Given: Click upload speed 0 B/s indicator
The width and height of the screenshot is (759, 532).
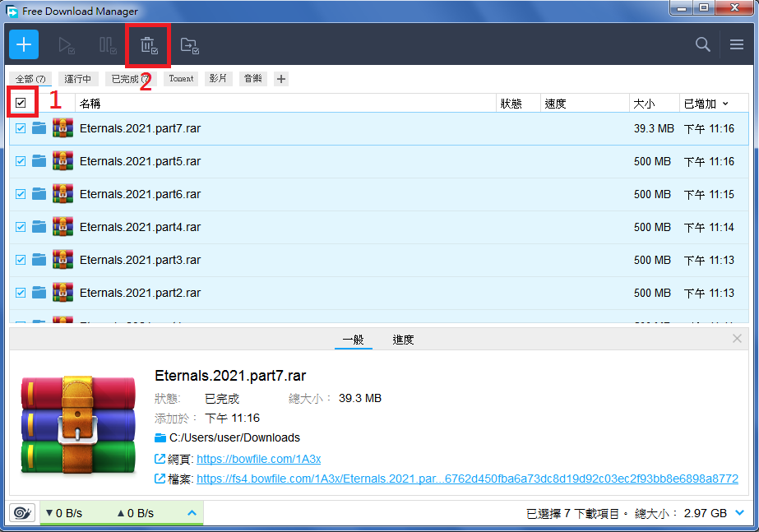Looking at the screenshot, I should point(136,513).
